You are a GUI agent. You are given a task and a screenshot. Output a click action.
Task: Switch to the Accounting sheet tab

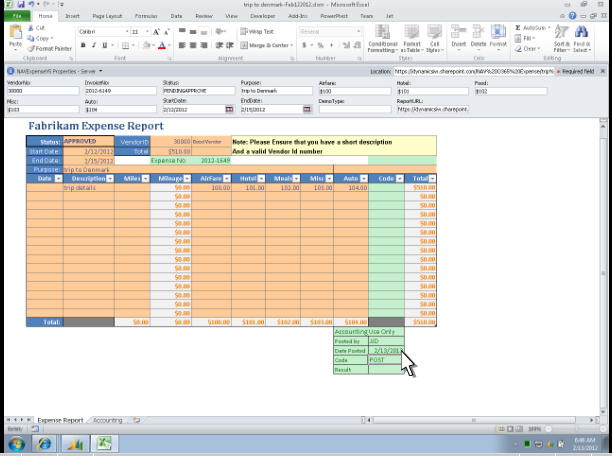pos(108,420)
